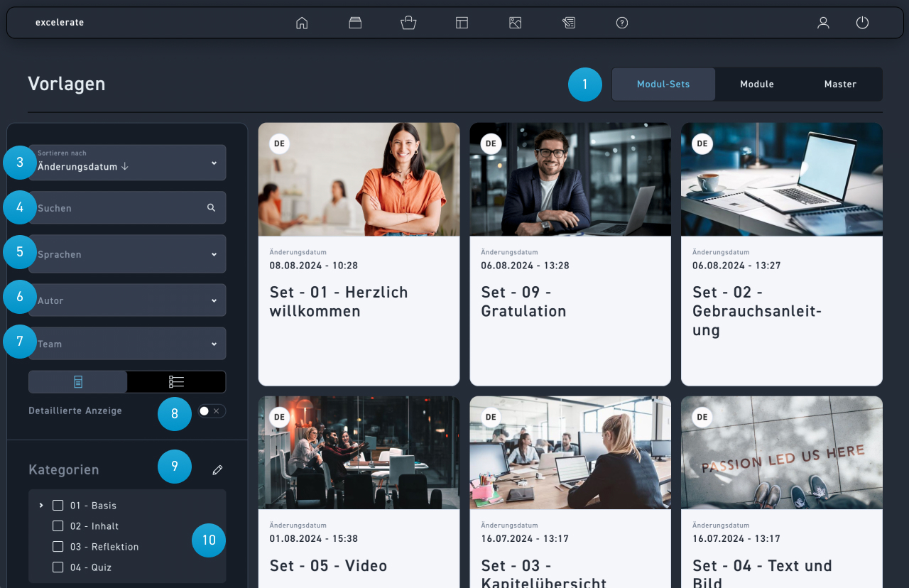Open the image media library icon
909x588 pixels.
click(516, 23)
